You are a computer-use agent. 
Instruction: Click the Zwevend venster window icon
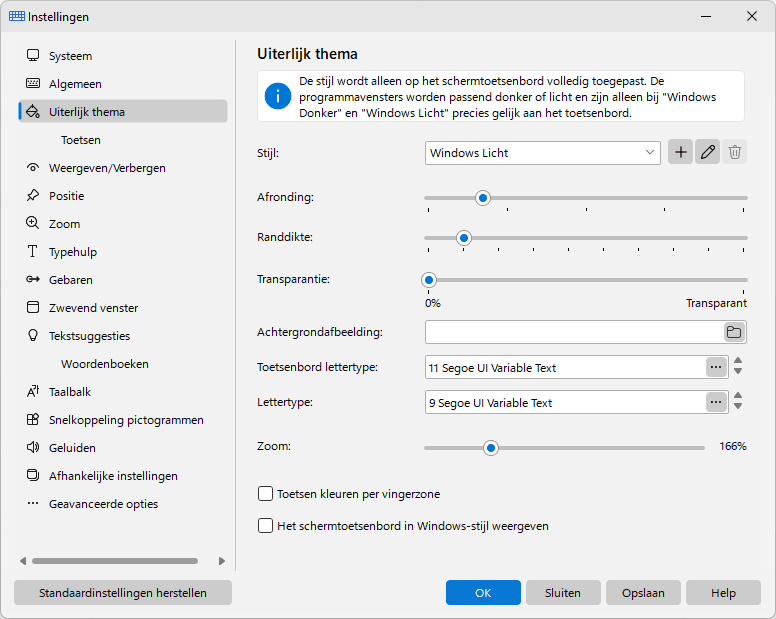click(x=33, y=307)
